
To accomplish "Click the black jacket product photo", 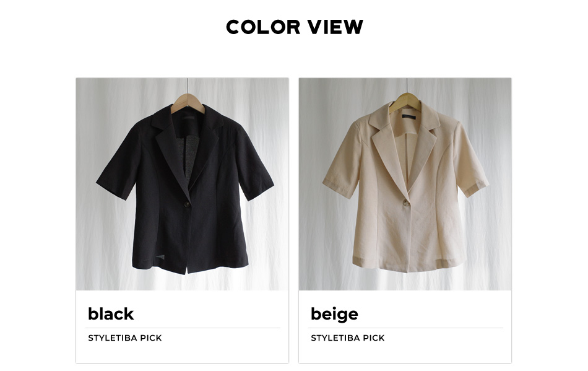I will pos(182,184).
